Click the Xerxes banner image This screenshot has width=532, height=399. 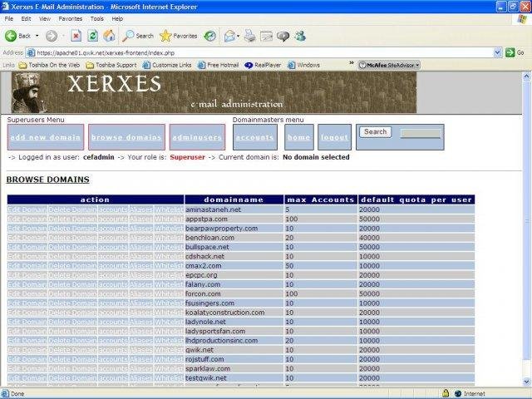coord(214,92)
